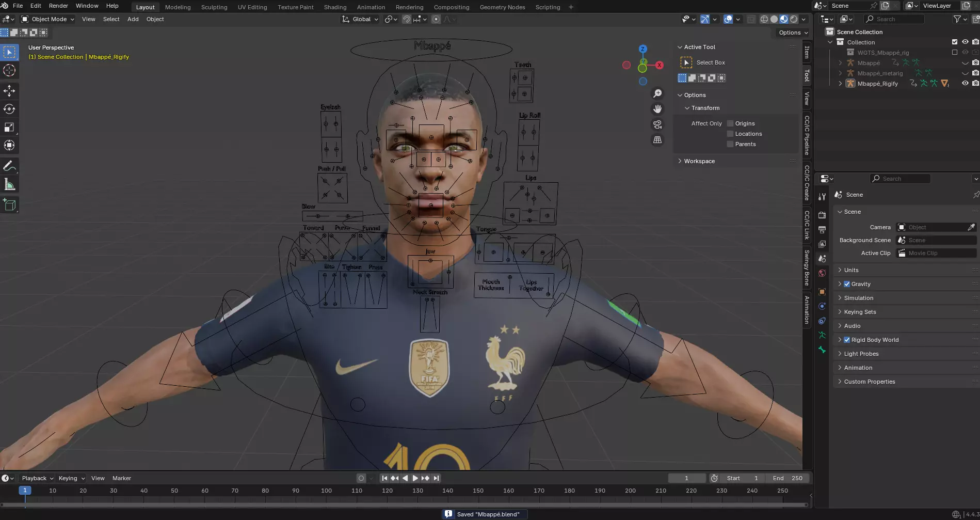Switch to the Geometry Nodes workspace tab
Viewport: 980px width, 520px height.
point(502,7)
